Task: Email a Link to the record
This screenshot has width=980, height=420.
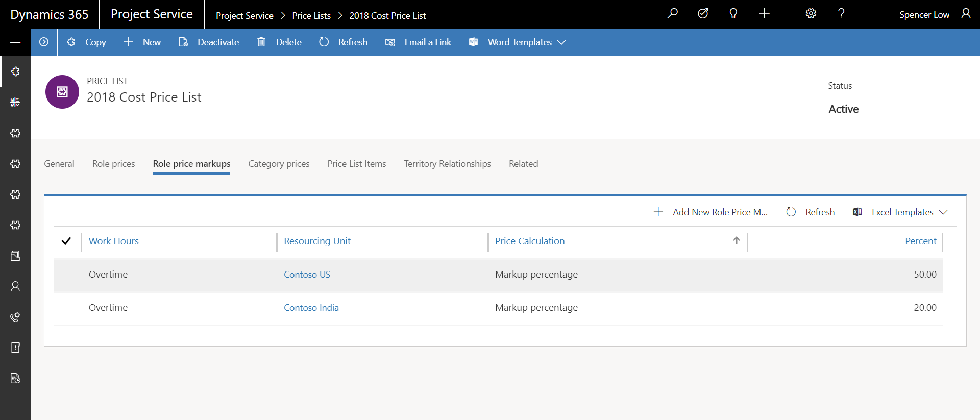Action: (418, 42)
